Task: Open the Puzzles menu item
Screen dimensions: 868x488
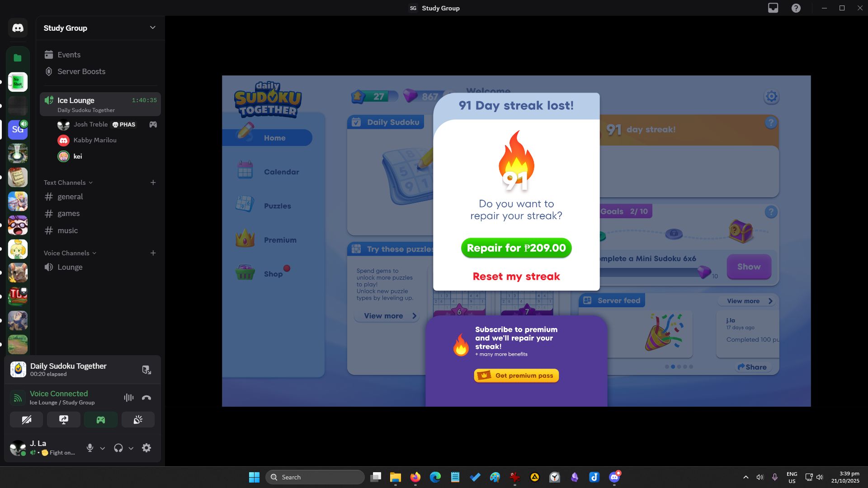Action: (277, 206)
